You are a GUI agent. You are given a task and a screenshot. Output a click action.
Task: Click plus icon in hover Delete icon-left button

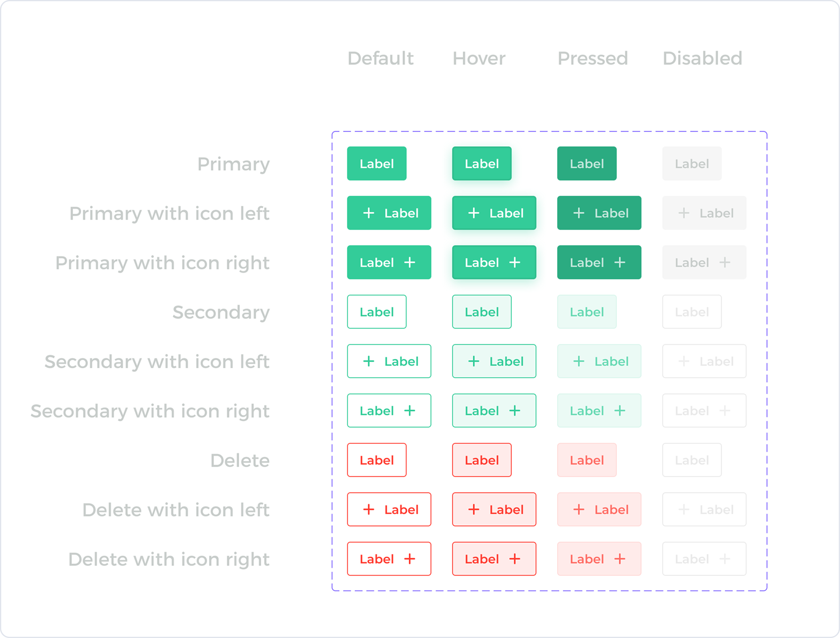coord(474,509)
